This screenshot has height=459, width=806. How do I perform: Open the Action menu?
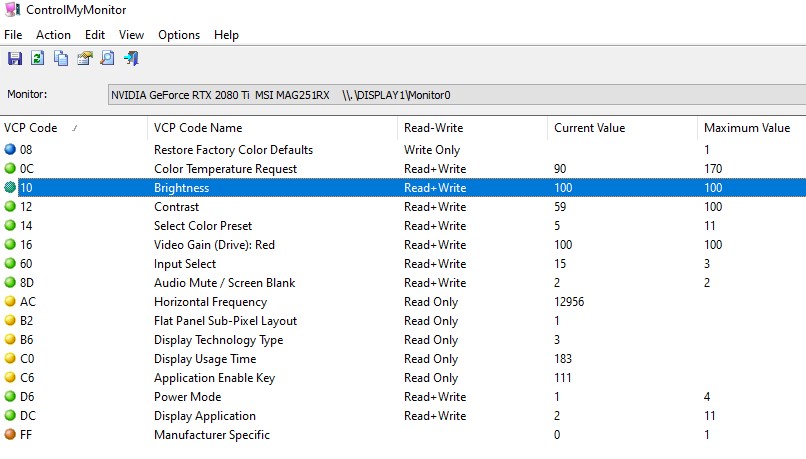coord(53,35)
